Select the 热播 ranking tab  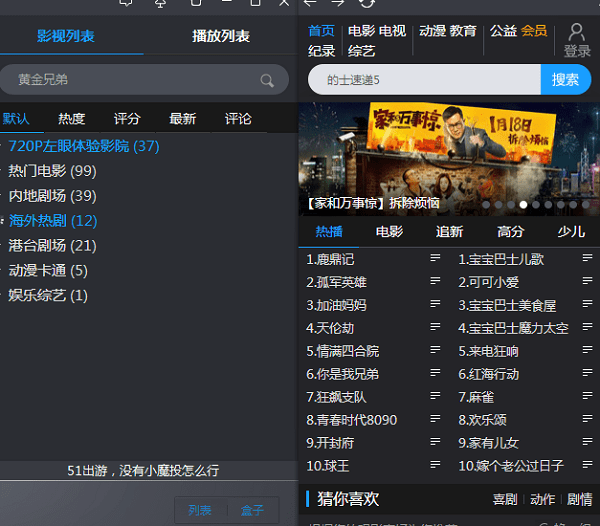point(329,231)
